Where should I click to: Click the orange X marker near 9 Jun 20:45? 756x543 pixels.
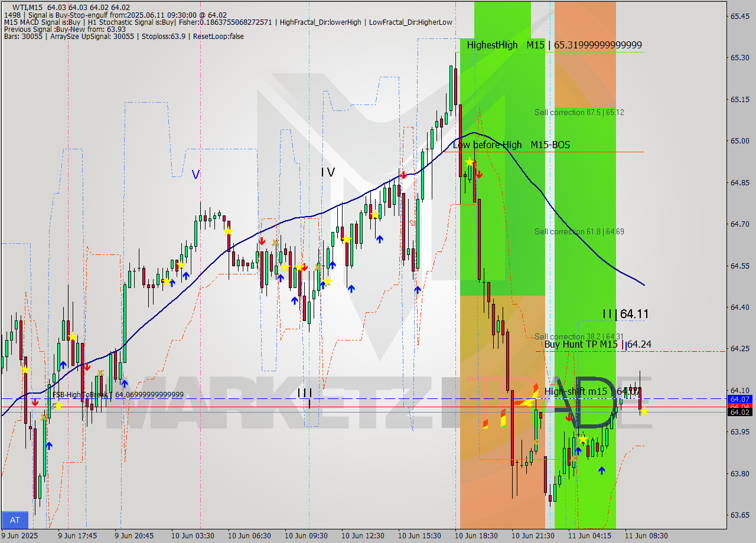tap(100, 373)
